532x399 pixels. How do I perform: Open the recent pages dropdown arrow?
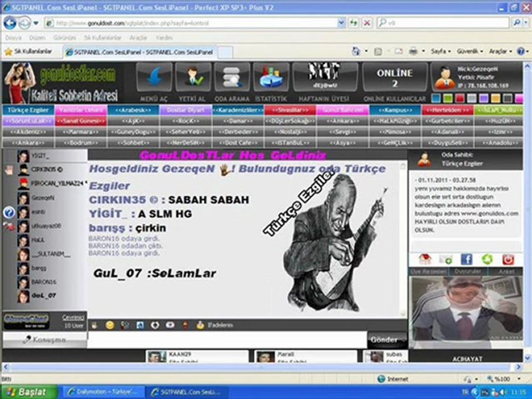36,23
